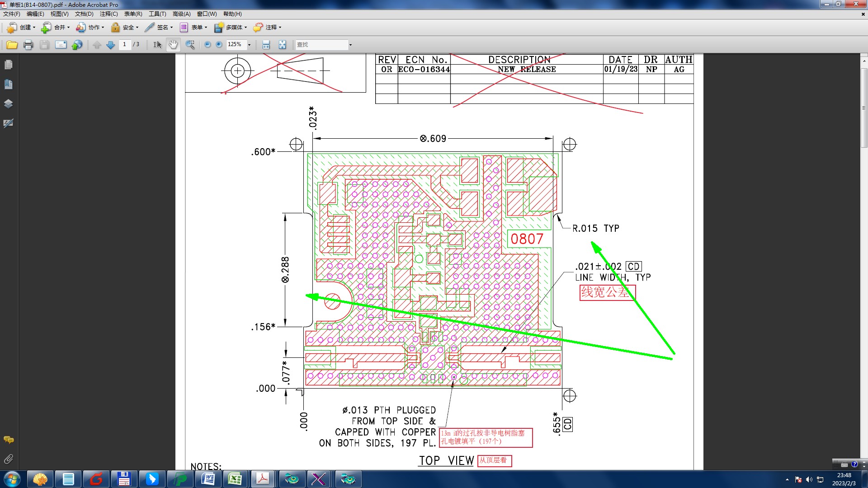Go to the next page with the blue down arrow
The height and width of the screenshot is (488, 868).
click(x=110, y=45)
